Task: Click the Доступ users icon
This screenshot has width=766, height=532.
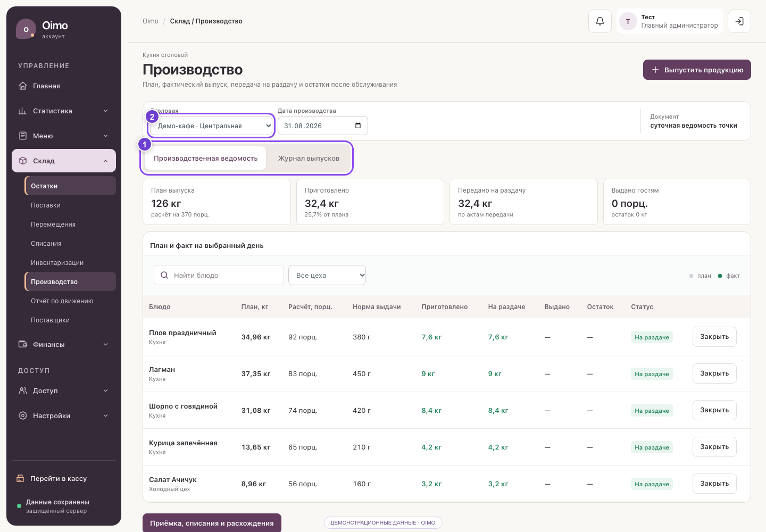Action: 23,390
